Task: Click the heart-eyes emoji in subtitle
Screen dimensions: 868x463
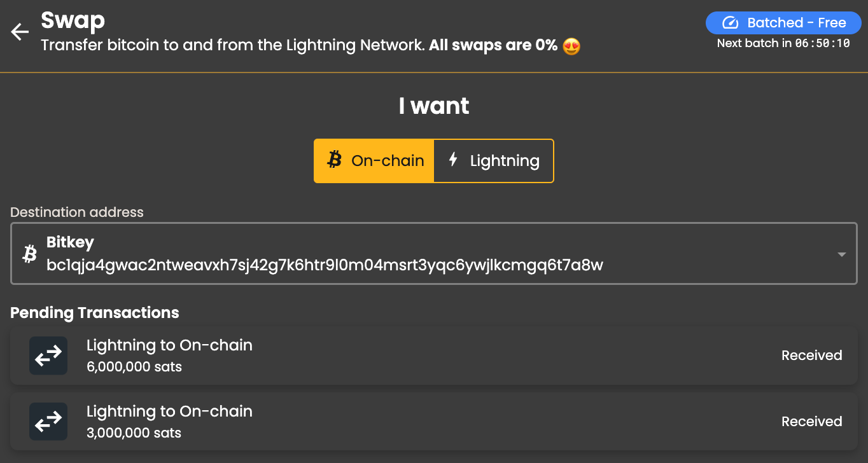Action: (571, 46)
